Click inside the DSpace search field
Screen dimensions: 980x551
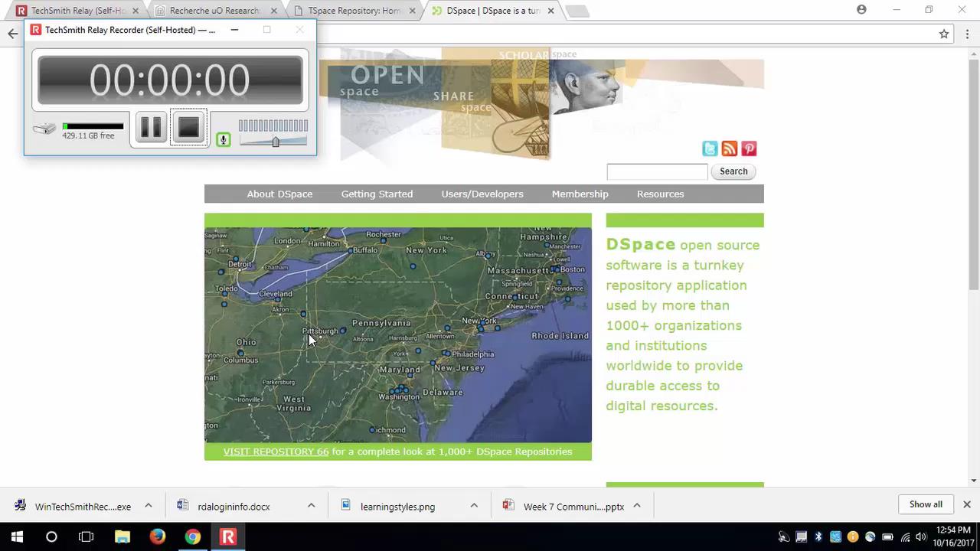pyautogui.click(x=656, y=171)
